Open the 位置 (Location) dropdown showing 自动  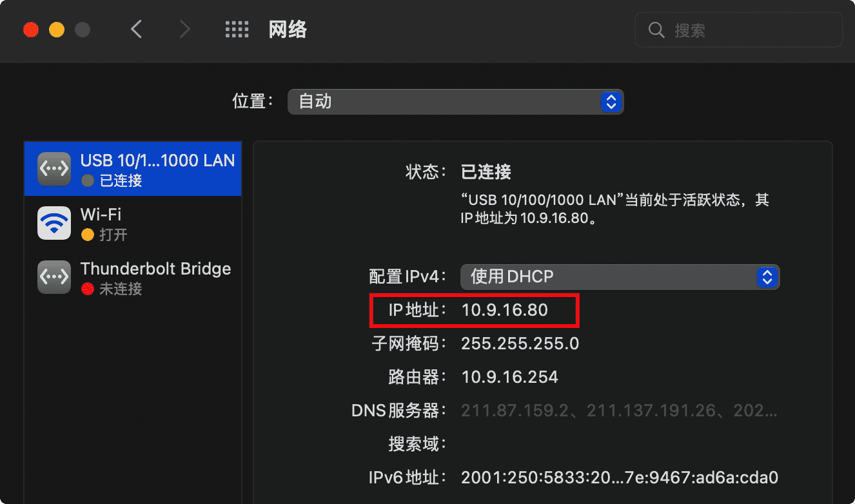coord(455,101)
